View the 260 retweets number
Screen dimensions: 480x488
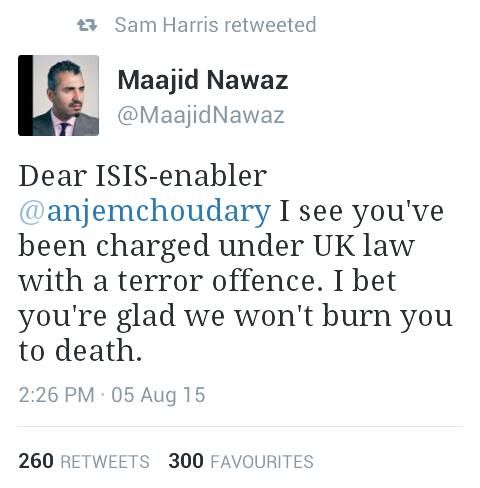(36, 461)
